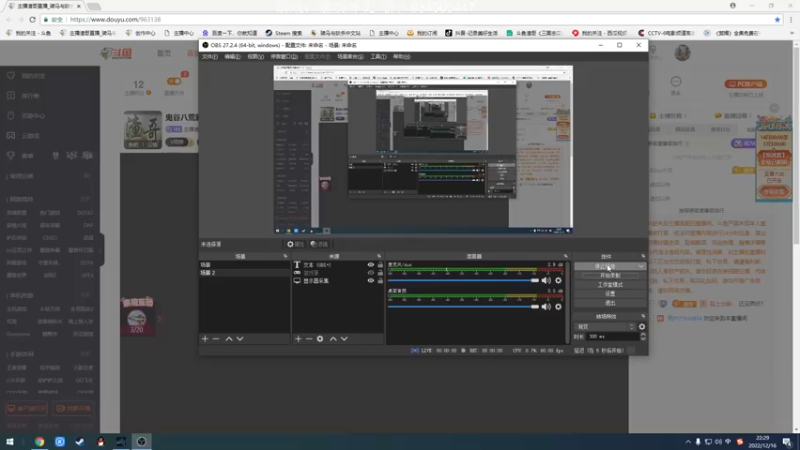Click Stop Streaming button
This screenshot has width=800, height=450.
605,266
